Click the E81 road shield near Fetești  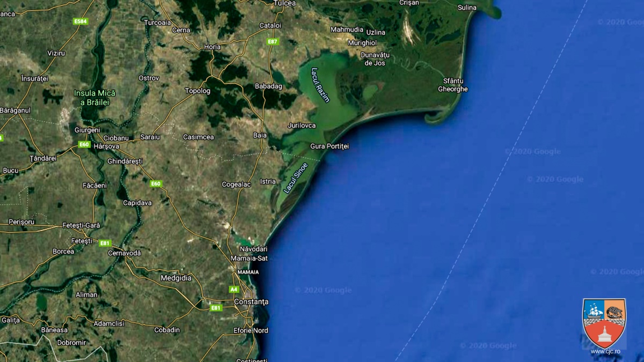(105, 243)
